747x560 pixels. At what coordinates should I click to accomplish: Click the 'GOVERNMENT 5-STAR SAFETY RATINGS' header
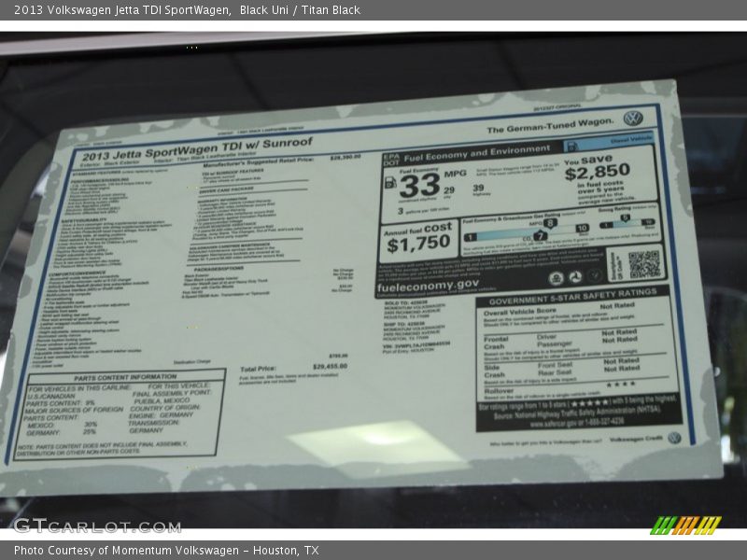572,296
